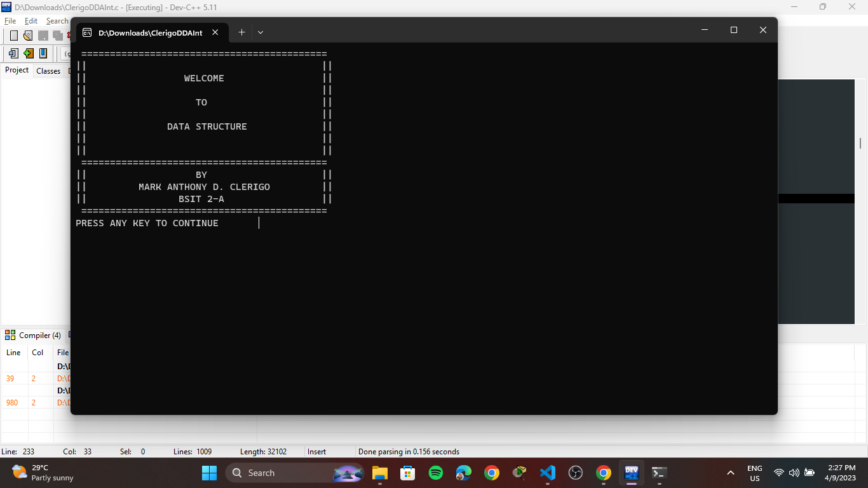Open File Explorer from taskbar
Viewport: 868px width, 488px height.
380,473
